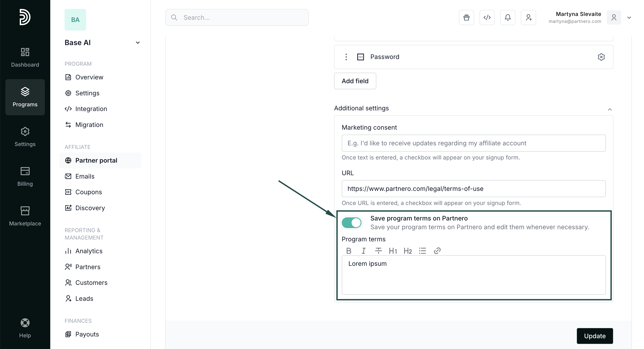Image resolution: width=644 pixels, height=349 pixels.
Task: Click the strikethrough formatting icon
Action: [x=378, y=251]
